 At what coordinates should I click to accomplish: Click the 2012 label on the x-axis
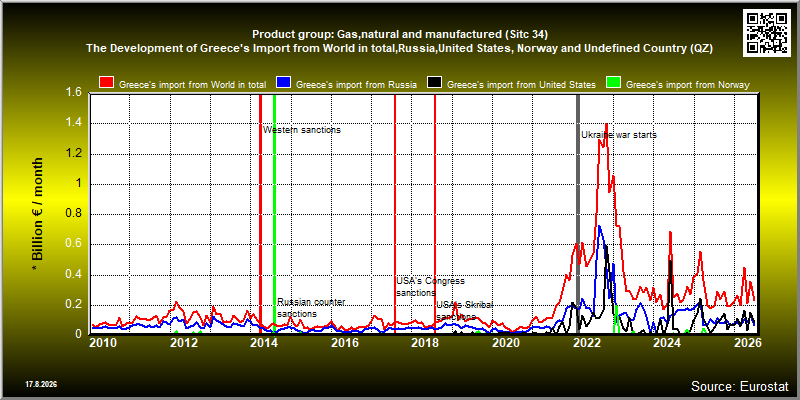pos(184,342)
